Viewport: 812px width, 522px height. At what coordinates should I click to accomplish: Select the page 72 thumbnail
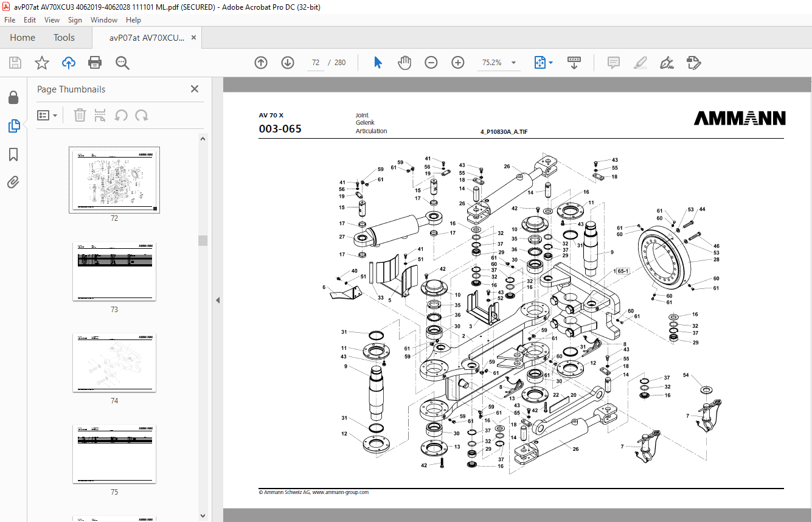[114, 180]
